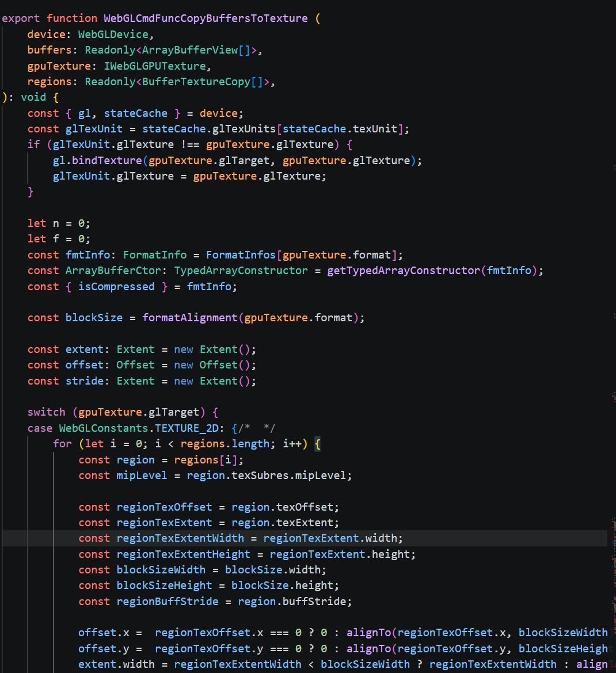Click 'alignTo' on the offset.x line
The width and height of the screenshot is (616, 673).
pos(369,633)
